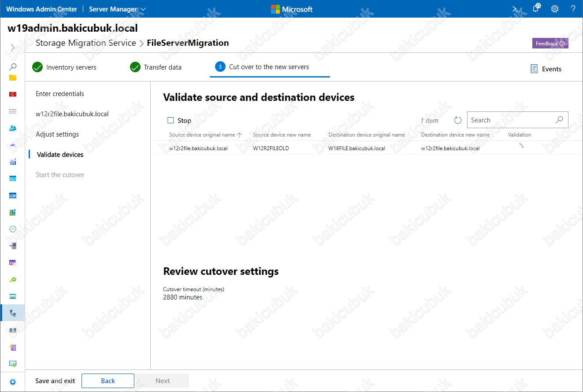Click the W12R2FILEOLD cell

(271, 148)
